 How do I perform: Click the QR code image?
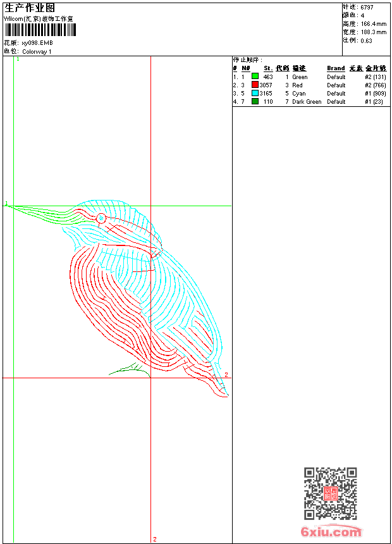(330, 493)
